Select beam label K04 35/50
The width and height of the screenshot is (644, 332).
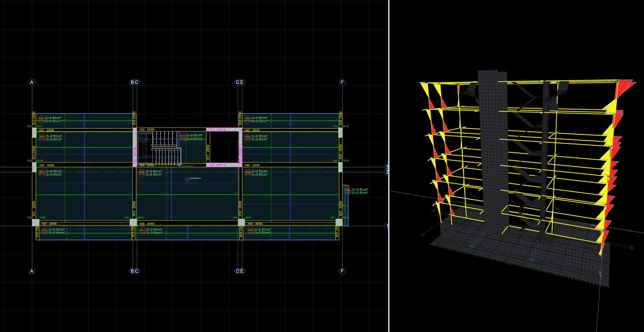46,165
